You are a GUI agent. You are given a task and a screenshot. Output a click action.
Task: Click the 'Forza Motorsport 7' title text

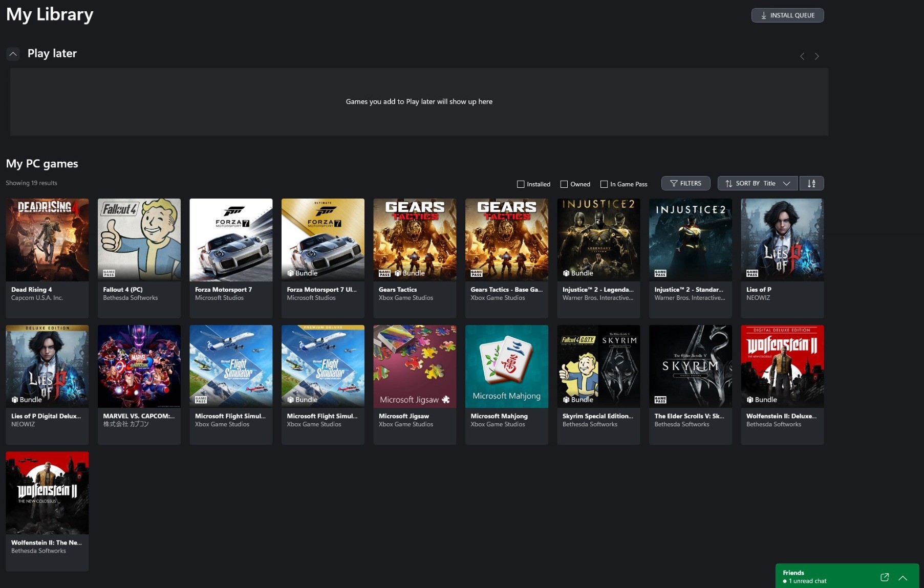(223, 290)
